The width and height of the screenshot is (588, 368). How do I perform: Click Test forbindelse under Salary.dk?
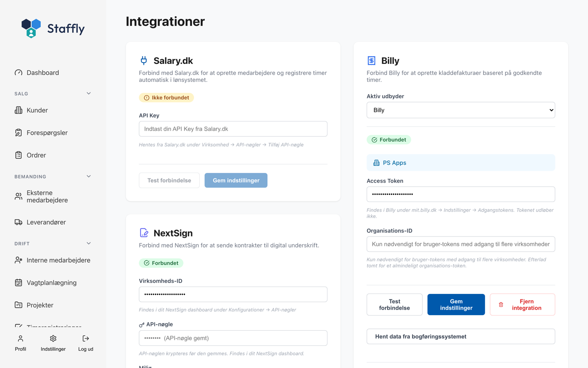pos(169,180)
